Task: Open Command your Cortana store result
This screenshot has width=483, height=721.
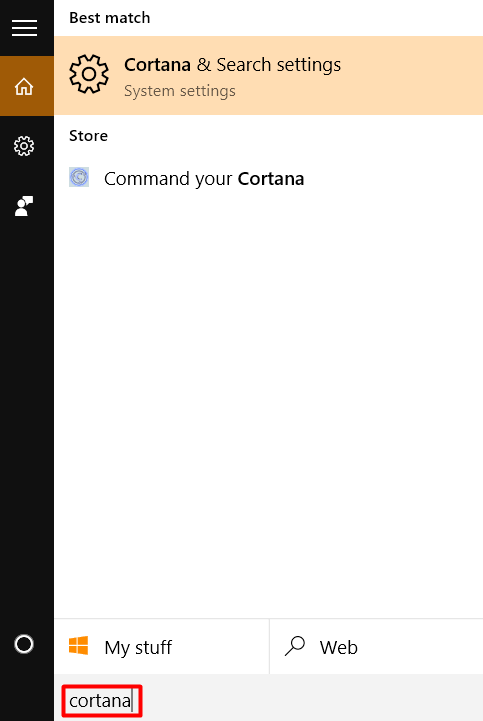Action: (269, 178)
